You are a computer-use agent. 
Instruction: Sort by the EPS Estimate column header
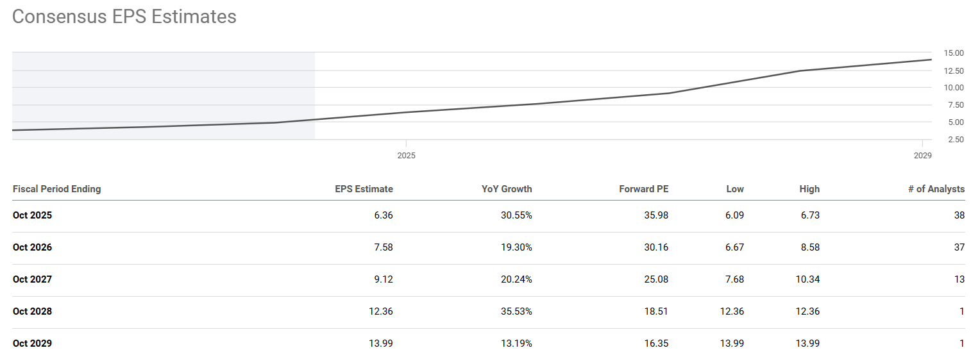tap(364, 189)
